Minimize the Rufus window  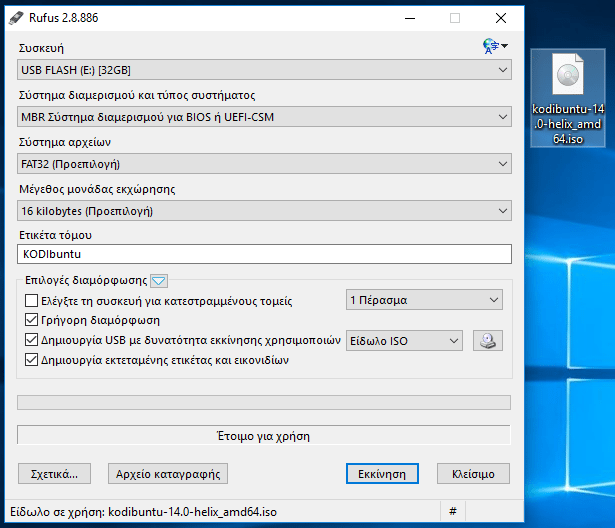click(410, 18)
